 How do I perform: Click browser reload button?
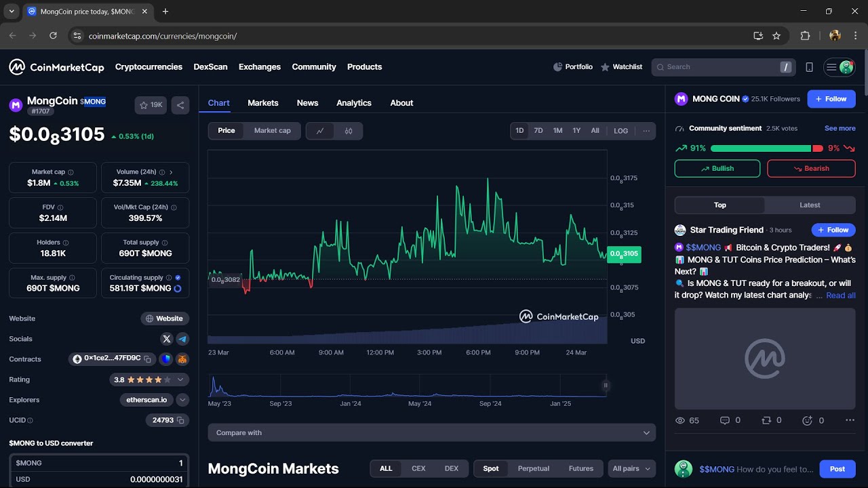tap(54, 35)
